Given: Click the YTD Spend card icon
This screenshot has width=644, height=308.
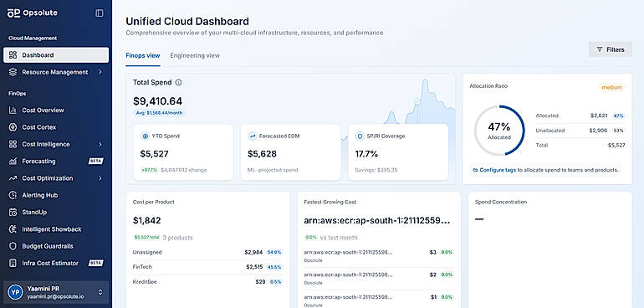Looking at the screenshot, I should click(145, 136).
